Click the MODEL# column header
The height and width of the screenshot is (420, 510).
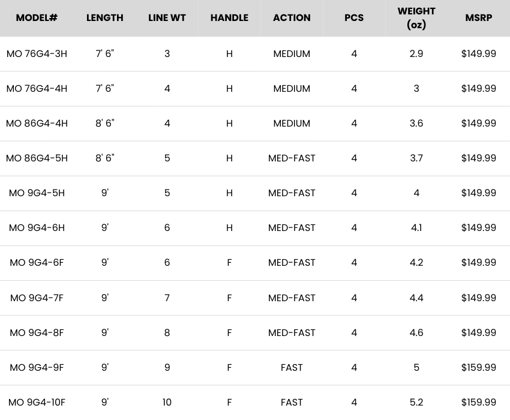click(x=37, y=18)
